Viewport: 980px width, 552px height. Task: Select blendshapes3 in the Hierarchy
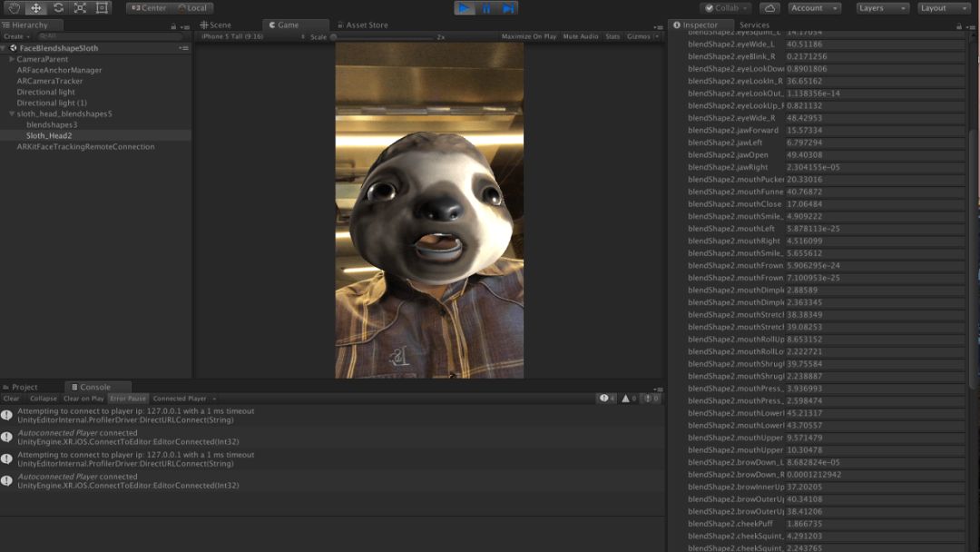coord(52,125)
